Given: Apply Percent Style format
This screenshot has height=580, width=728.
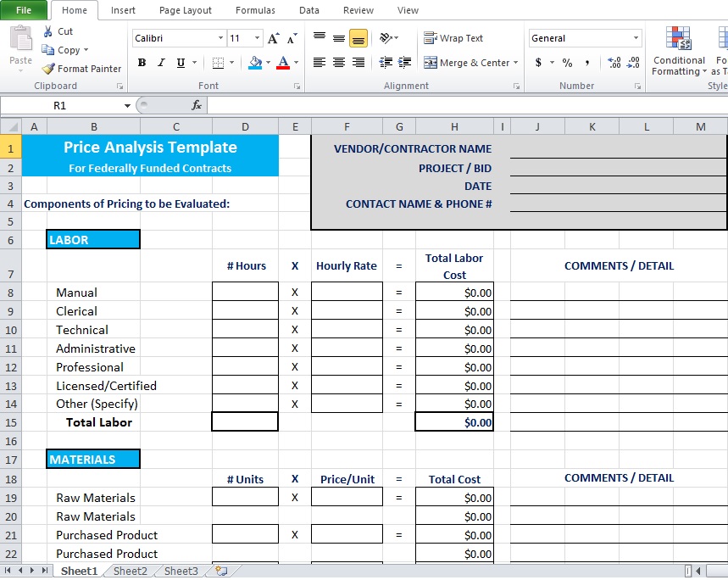Looking at the screenshot, I should tap(567, 62).
